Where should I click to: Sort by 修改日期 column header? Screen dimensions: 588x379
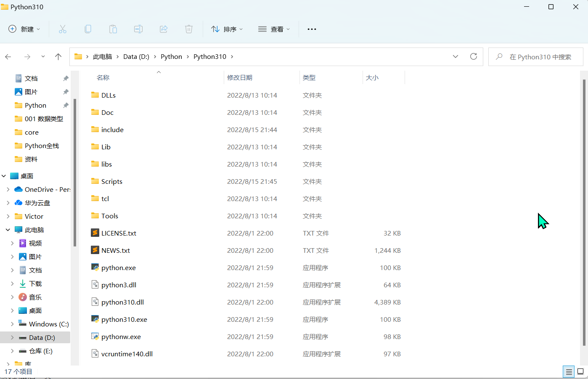coord(240,77)
